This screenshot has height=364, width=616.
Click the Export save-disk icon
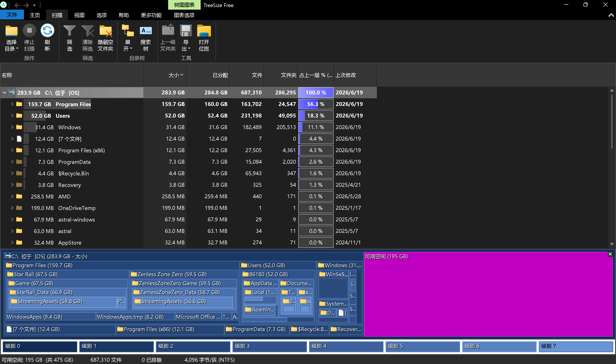click(x=186, y=31)
